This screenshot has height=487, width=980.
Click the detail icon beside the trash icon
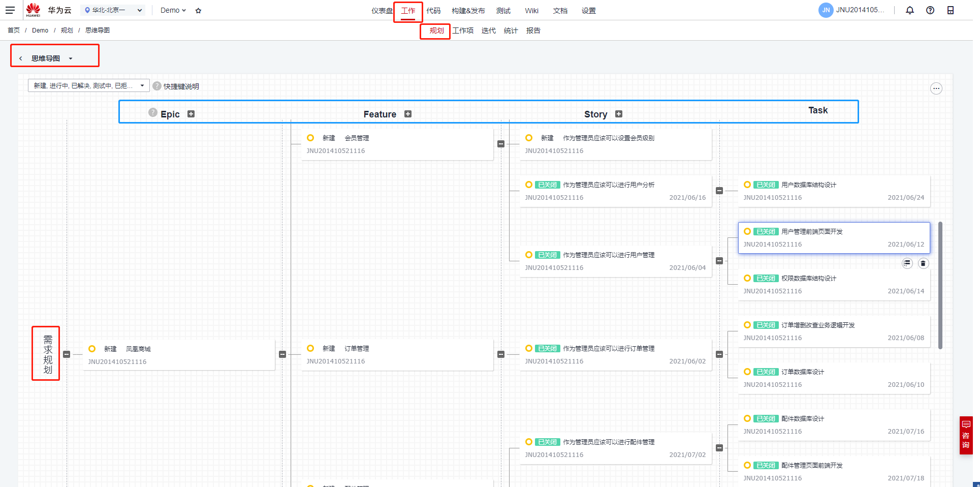[907, 263]
